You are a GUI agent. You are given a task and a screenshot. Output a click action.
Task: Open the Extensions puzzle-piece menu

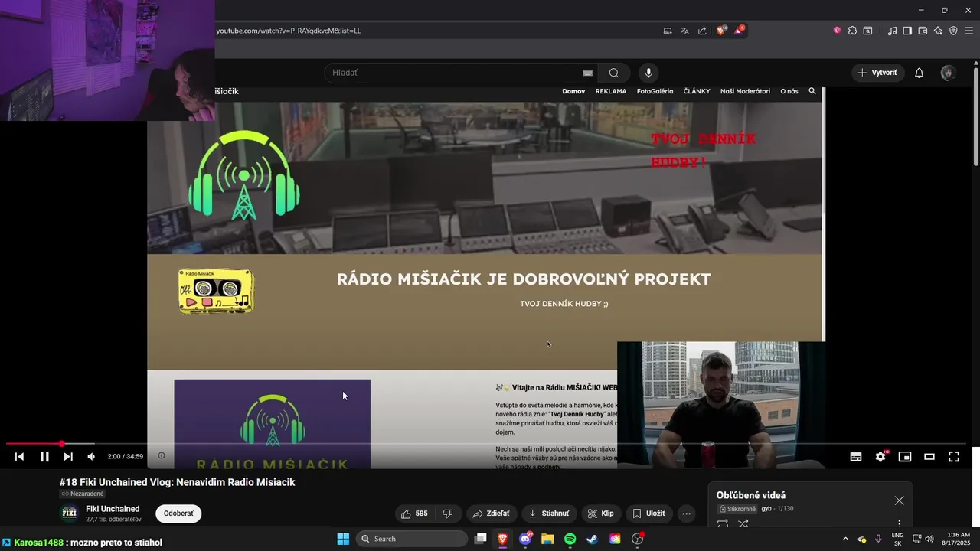point(853,31)
